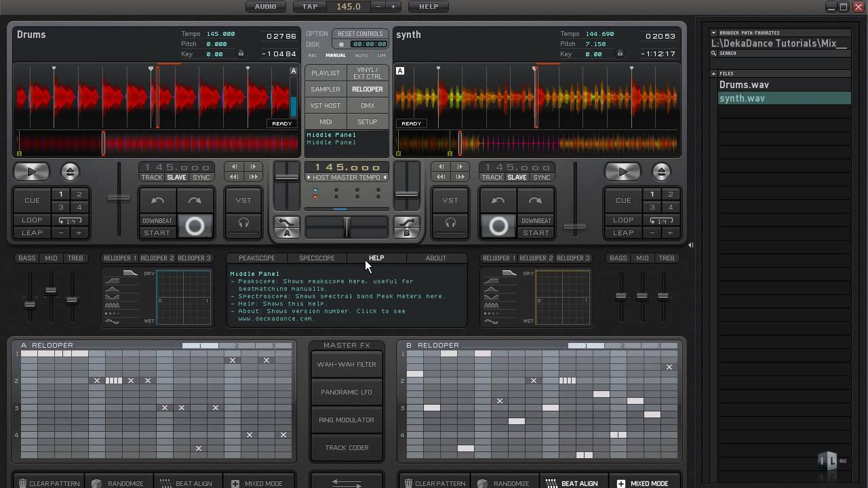
Task: Enable headphone cue on deck A
Action: pyautogui.click(x=243, y=223)
